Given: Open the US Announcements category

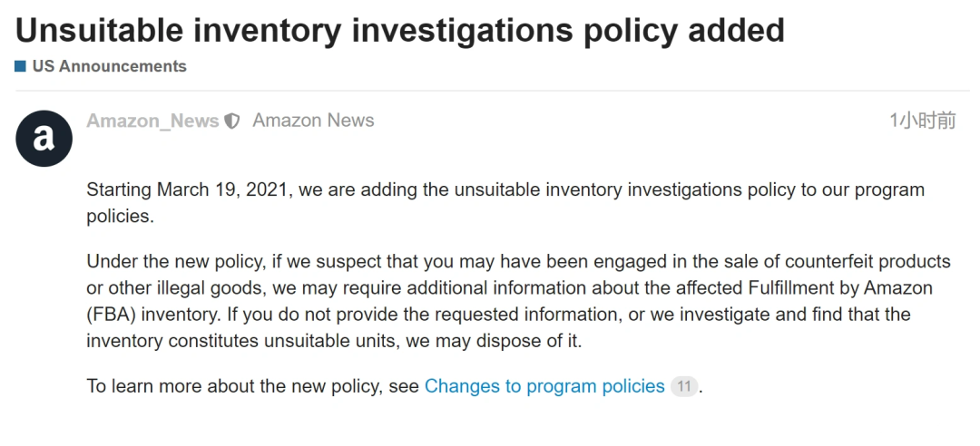Looking at the screenshot, I should (x=109, y=66).
